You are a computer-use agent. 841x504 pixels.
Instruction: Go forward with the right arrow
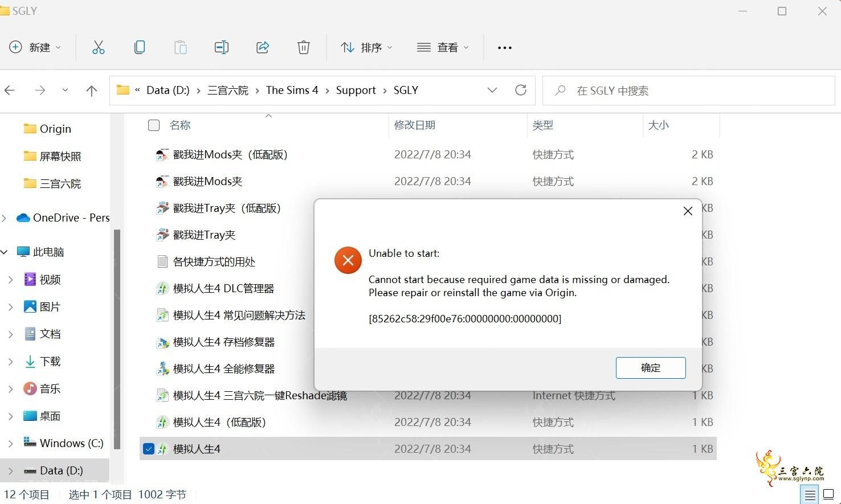(40, 90)
